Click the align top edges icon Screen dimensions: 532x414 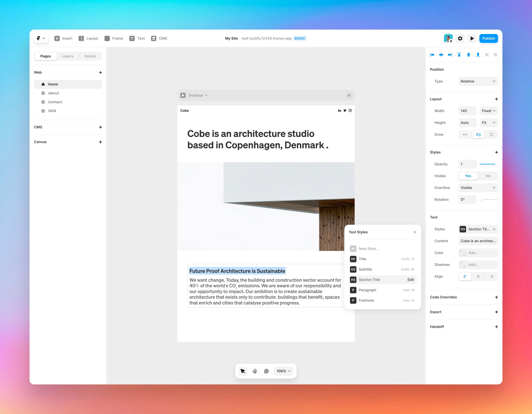tap(459, 55)
